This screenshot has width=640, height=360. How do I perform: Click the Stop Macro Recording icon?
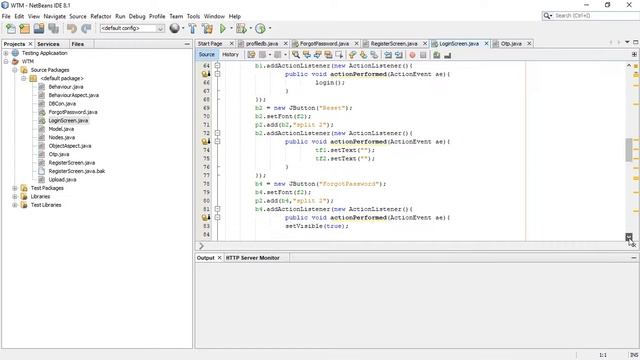click(423, 55)
